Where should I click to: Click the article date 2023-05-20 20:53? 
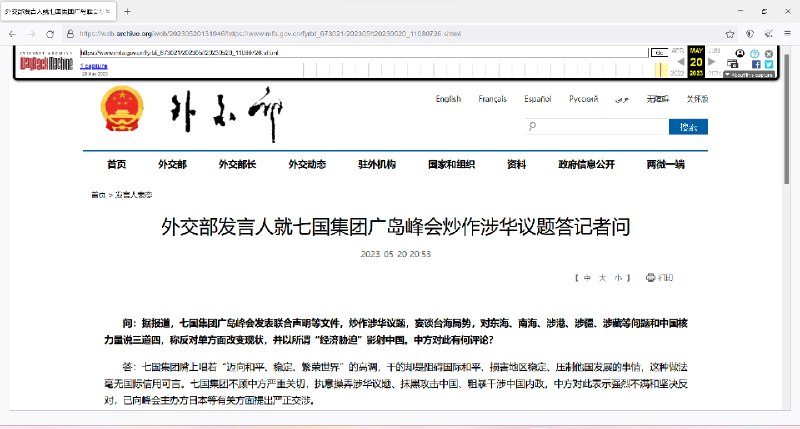coord(396,254)
